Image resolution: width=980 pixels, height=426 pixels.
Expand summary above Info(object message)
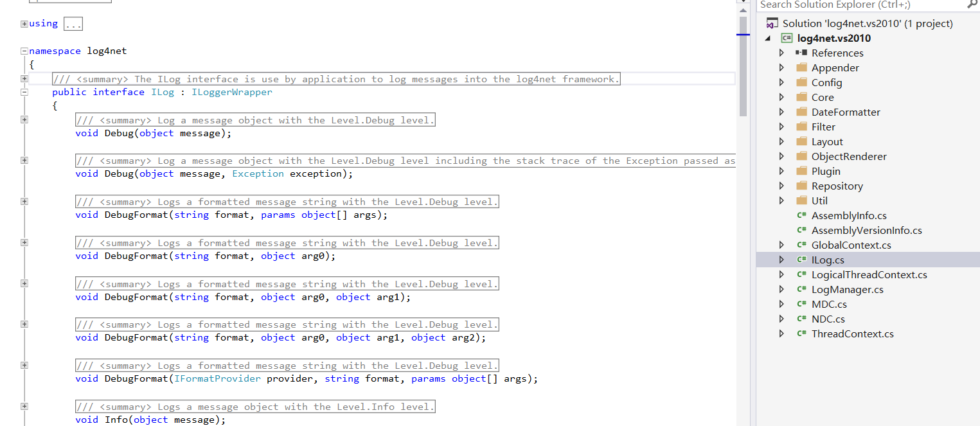(24, 407)
